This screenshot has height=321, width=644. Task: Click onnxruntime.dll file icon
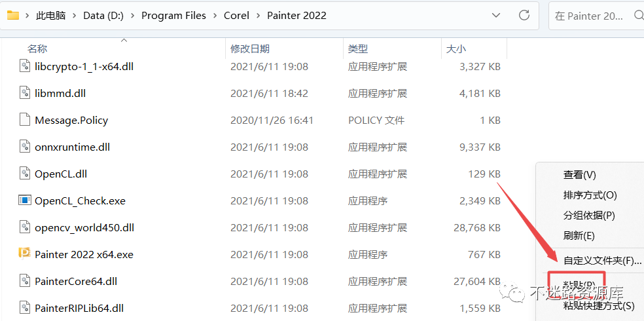[25, 147]
